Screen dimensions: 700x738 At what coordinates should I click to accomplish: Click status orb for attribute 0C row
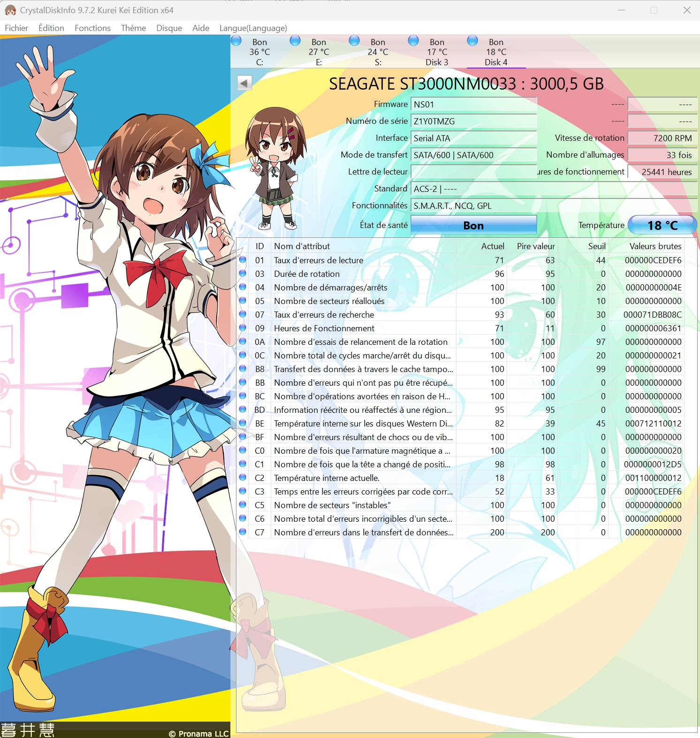click(243, 355)
